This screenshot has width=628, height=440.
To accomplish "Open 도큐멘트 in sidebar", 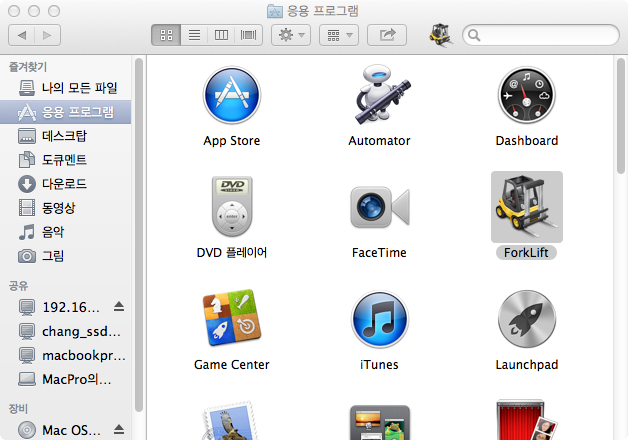I will pyautogui.click(x=66, y=160).
